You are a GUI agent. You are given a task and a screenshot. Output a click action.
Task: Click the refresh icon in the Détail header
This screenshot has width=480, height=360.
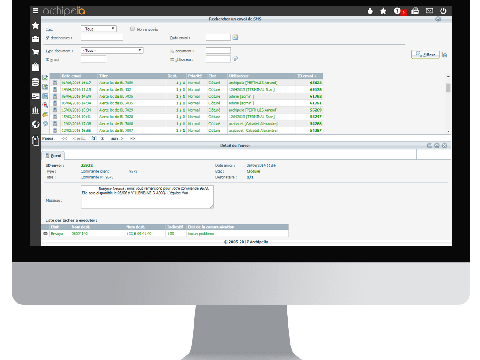tap(429, 146)
